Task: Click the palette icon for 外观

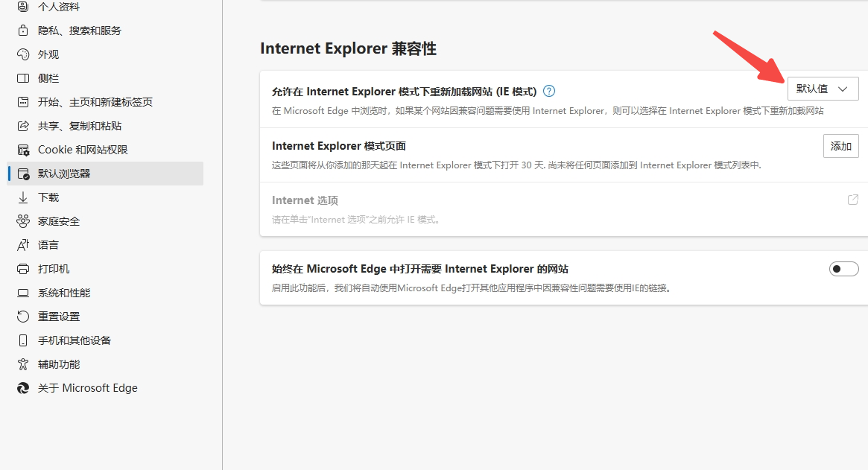Action: [x=22, y=54]
